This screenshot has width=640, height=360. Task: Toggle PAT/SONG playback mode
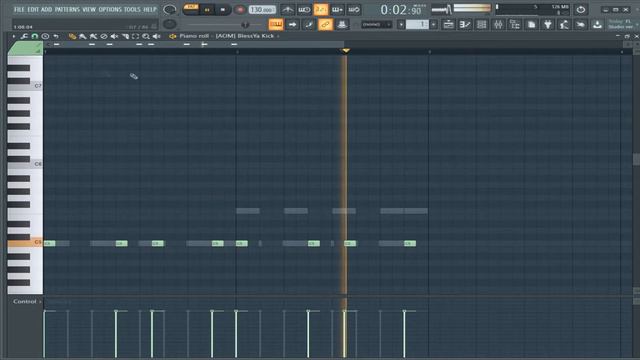[x=191, y=9]
